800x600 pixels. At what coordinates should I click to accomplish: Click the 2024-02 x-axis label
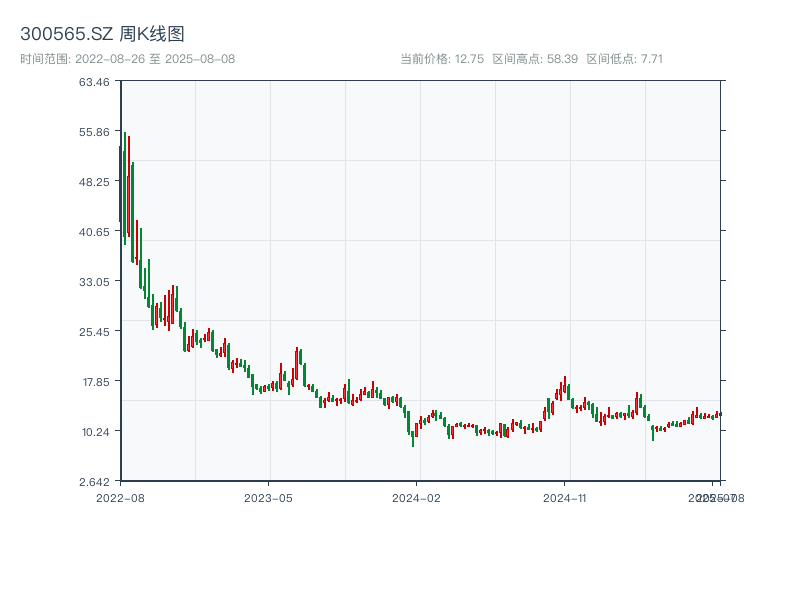point(417,497)
